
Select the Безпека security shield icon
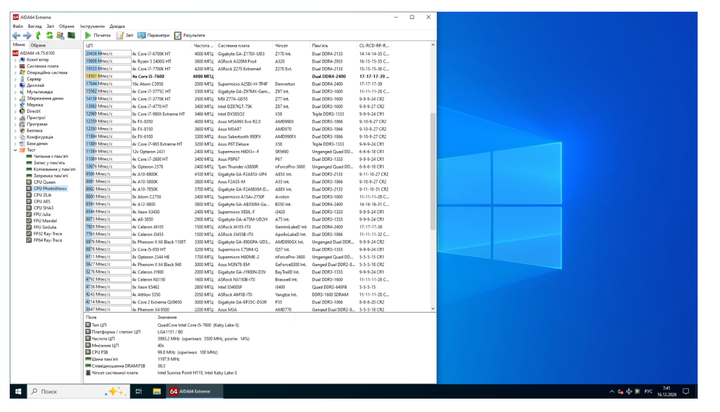point(22,130)
